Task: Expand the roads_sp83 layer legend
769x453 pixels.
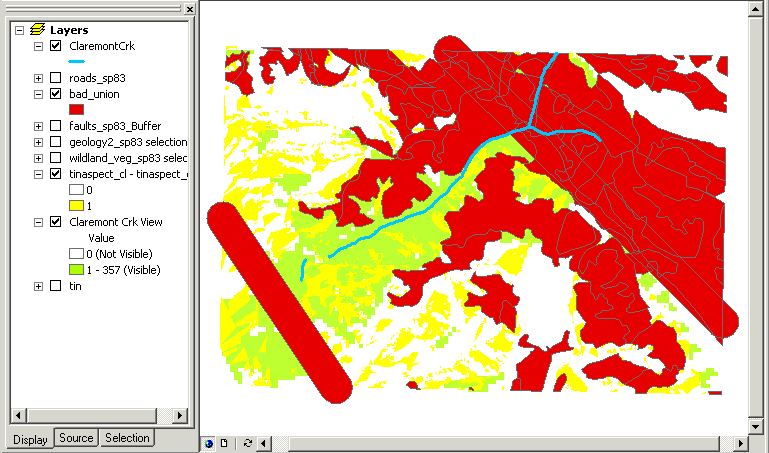Action: point(38,78)
